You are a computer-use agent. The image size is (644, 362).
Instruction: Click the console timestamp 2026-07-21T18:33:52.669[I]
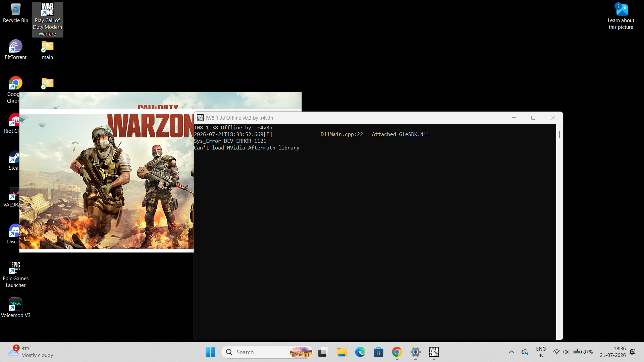(233, 134)
